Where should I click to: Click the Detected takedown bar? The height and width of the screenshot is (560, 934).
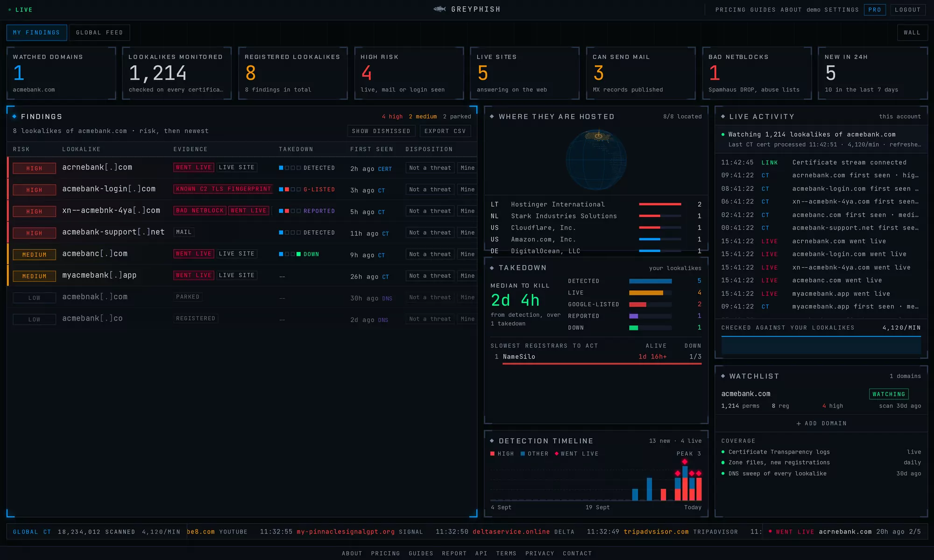coord(650,281)
